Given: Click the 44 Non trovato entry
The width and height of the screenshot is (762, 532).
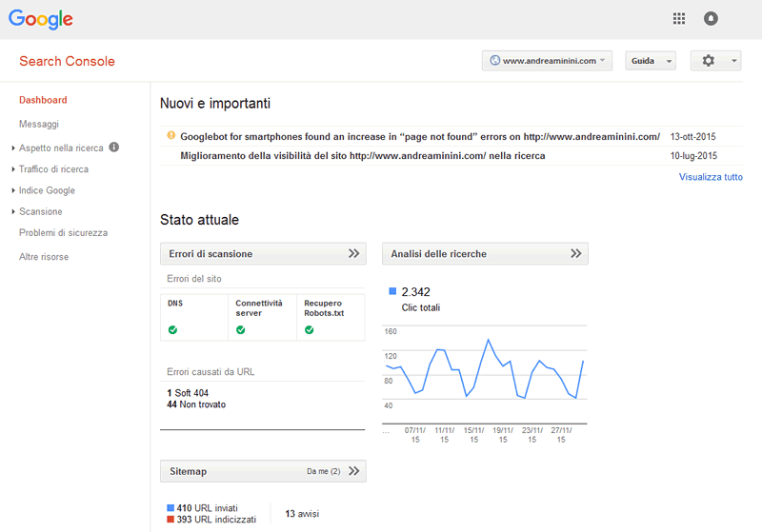Looking at the screenshot, I should click(196, 404).
